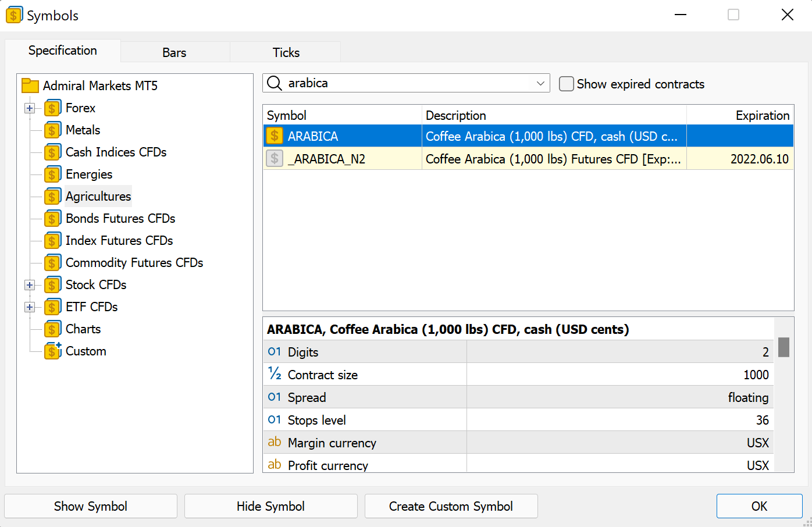Click the Show Symbol button

click(91, 506)
